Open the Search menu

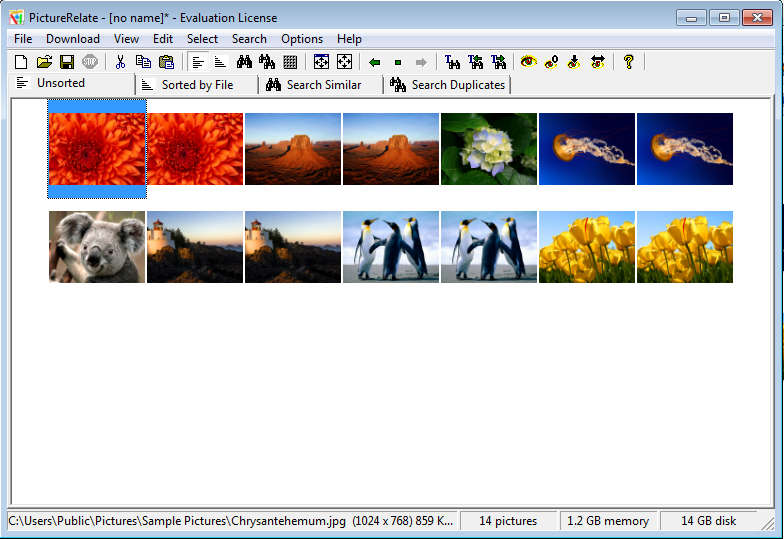(x=249, y=39)
